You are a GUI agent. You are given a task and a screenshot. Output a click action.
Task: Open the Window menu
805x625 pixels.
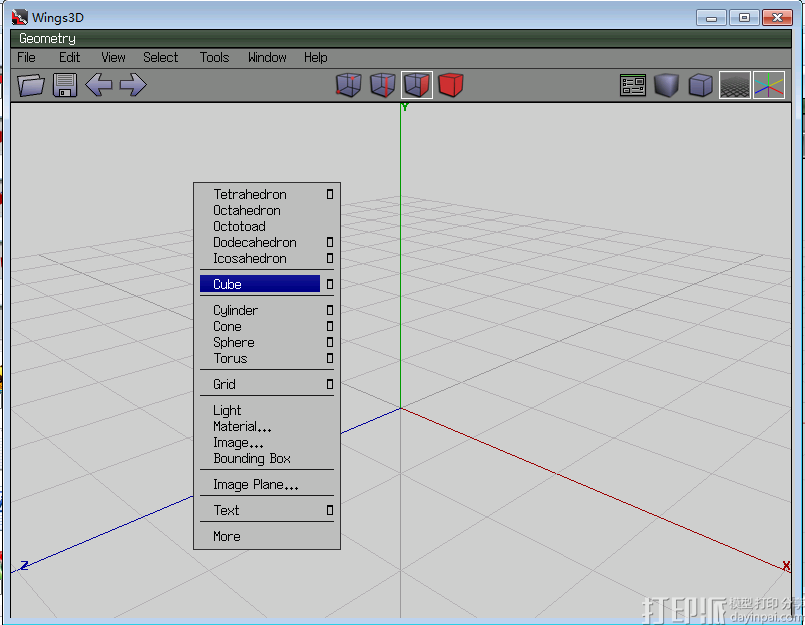coord(267,58)
